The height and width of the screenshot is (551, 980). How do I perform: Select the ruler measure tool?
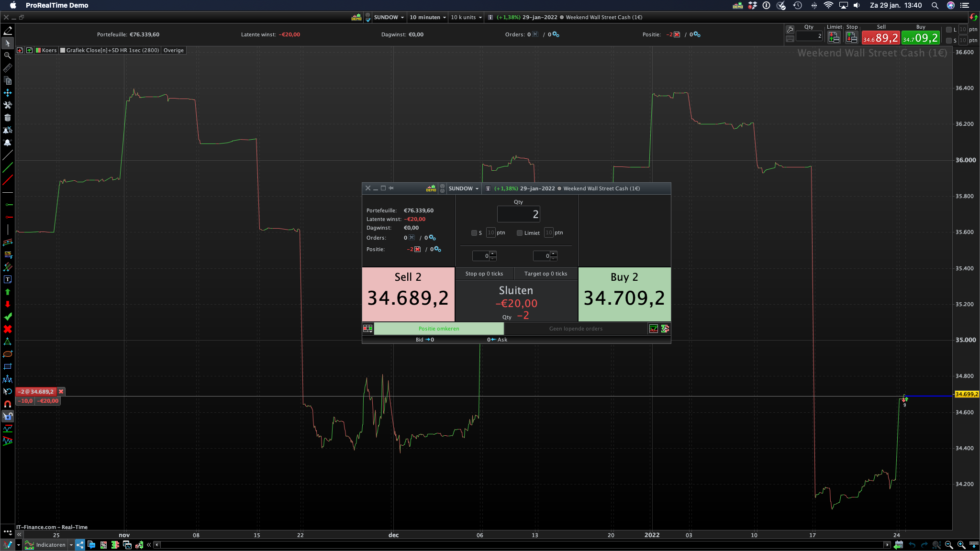[8, 68]
